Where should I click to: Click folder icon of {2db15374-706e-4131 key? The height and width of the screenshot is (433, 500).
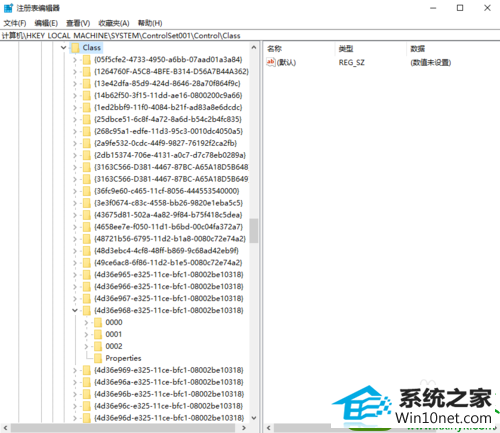coord(87,155)
